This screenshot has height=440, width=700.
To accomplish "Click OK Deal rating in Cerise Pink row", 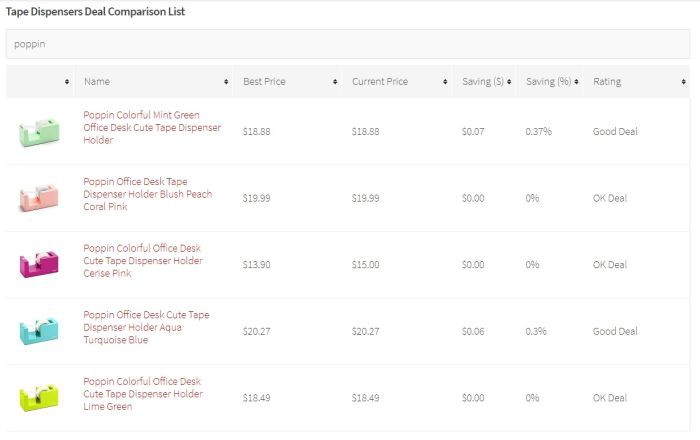I will coord(610,265).
